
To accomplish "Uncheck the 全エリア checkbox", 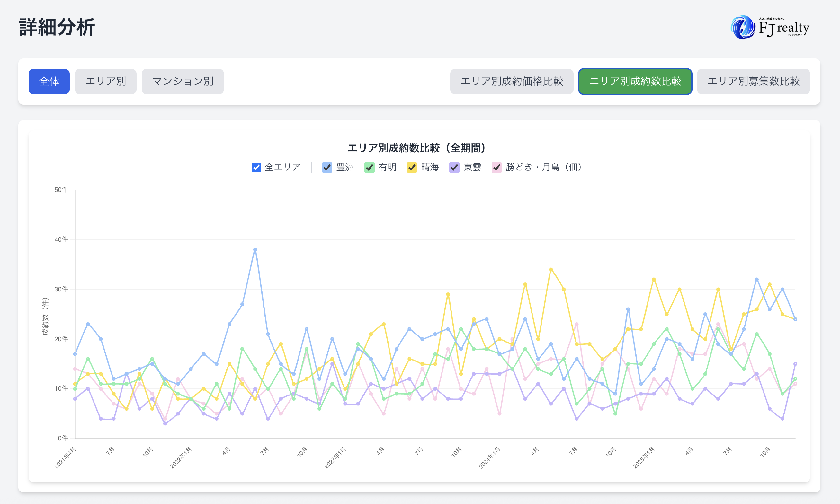I will point(256,168).
